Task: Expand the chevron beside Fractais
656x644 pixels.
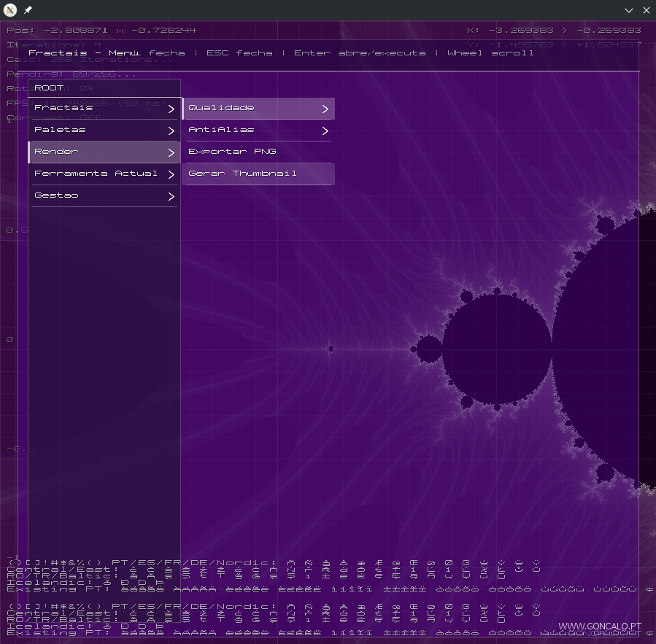Action: [x=171, y=109]
